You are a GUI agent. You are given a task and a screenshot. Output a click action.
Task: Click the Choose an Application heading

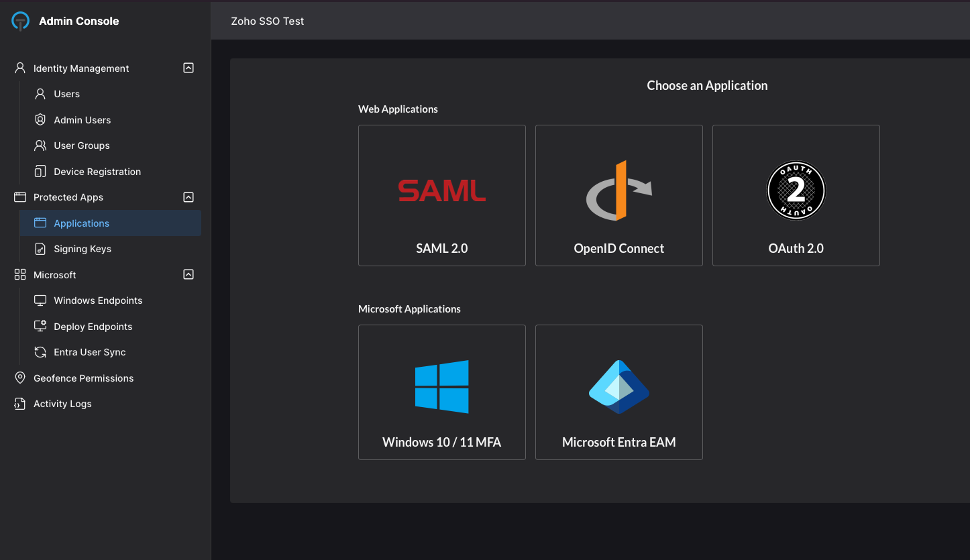click(x=707, y=85)
